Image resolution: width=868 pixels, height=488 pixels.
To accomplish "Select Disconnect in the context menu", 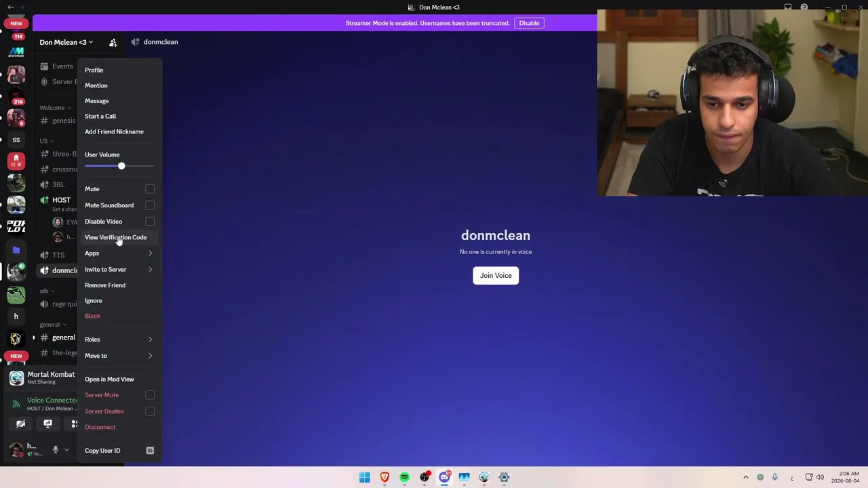I will coord(119,427).
